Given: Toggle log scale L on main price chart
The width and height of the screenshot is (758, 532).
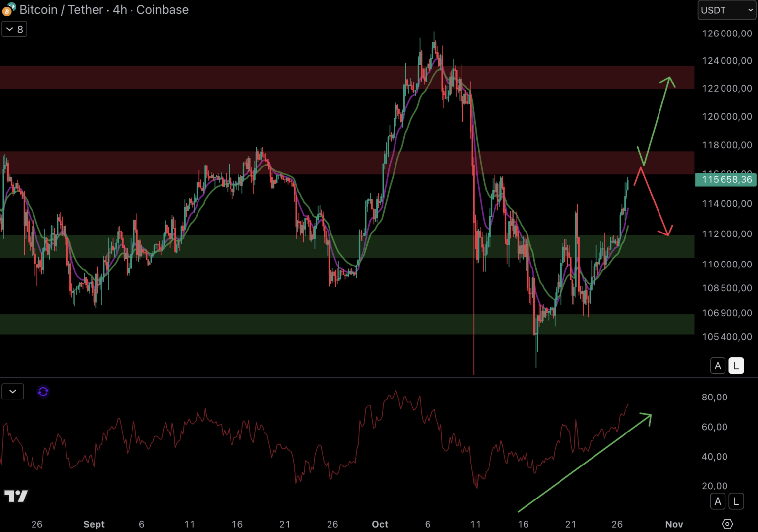Looking at the screenshot, I should (x=736, y=366).
